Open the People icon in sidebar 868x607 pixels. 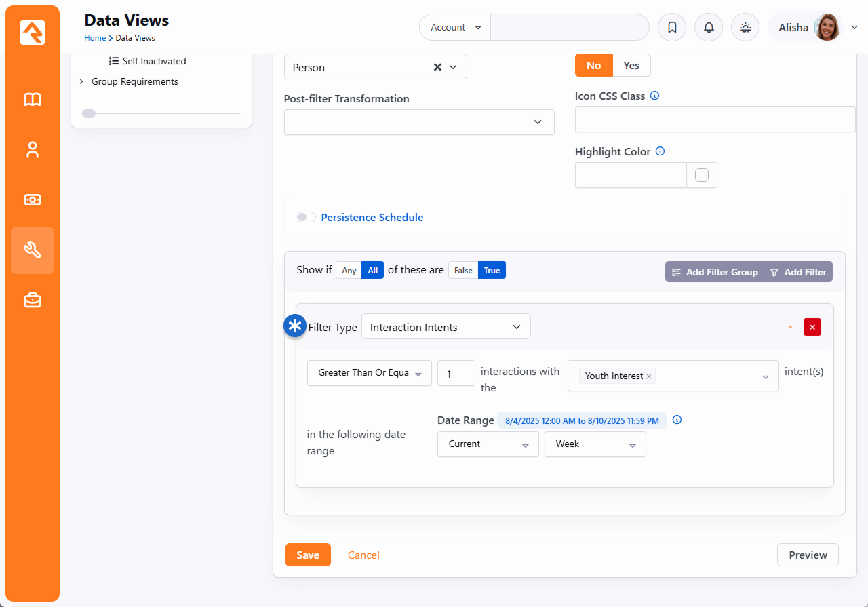[x=33, y=150]
